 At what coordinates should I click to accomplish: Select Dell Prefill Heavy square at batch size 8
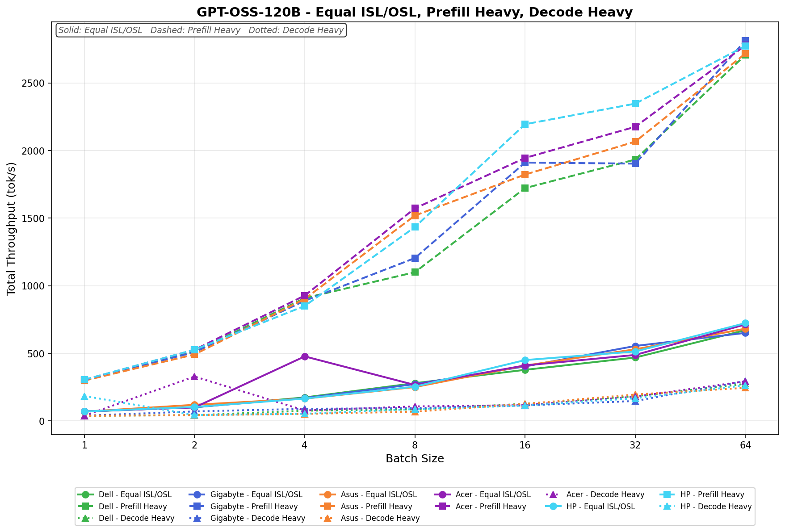coord(415,272)
